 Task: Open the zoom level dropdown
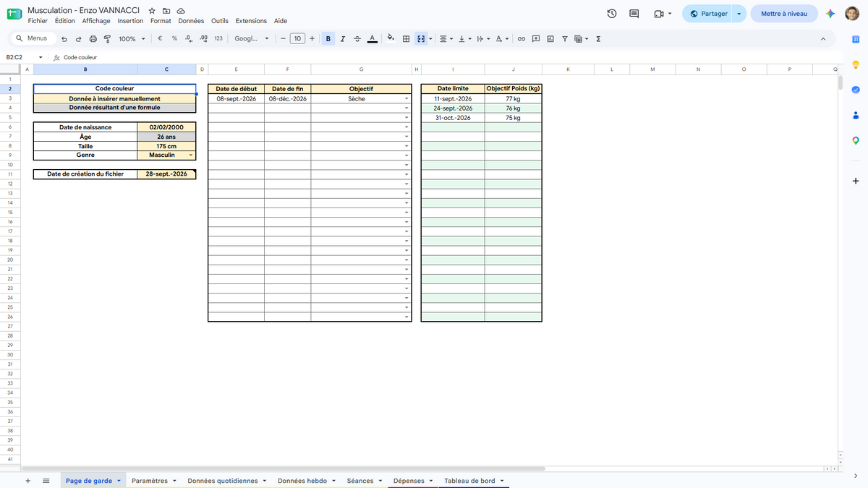132,39
